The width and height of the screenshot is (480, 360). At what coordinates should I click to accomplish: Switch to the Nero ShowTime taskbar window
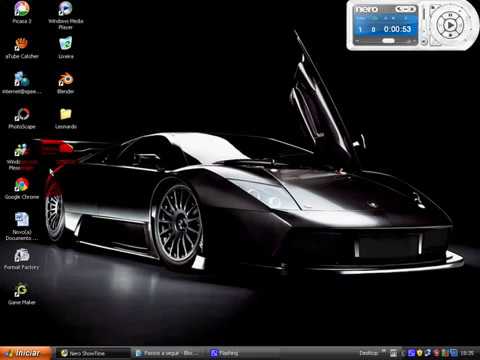pos(93,353)
